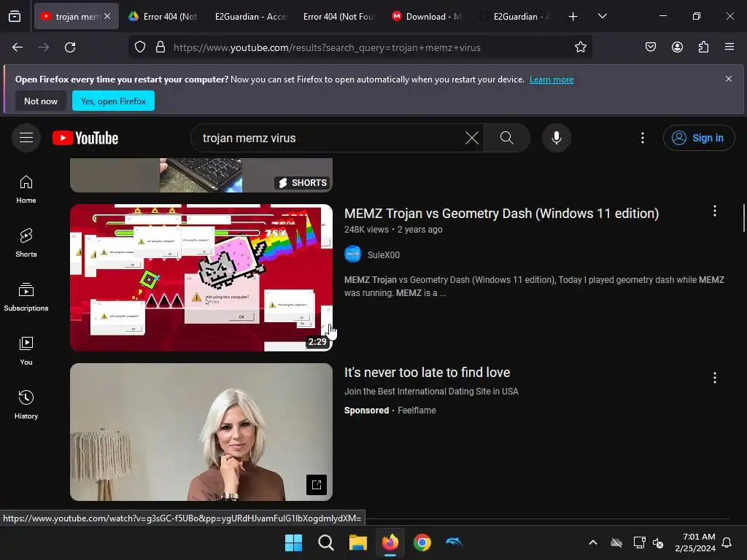
Task: Open notifications bell in taskbar
Action: [x=727, y=542]
